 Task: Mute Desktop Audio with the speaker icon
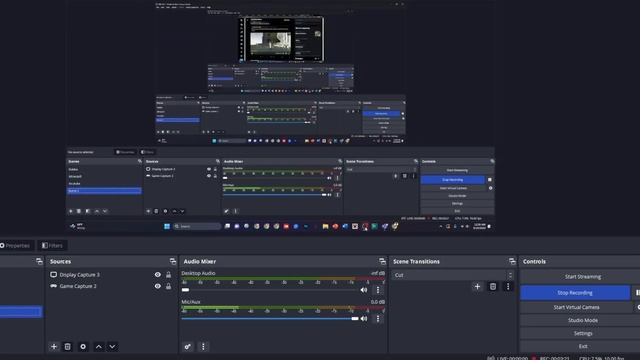pyautogui.click(x=364, y=290)
